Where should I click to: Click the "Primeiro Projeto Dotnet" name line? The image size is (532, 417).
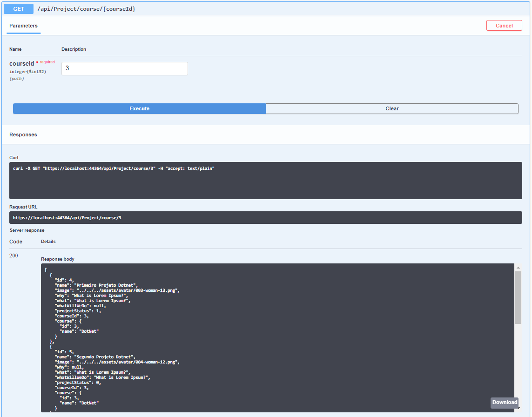96,285
